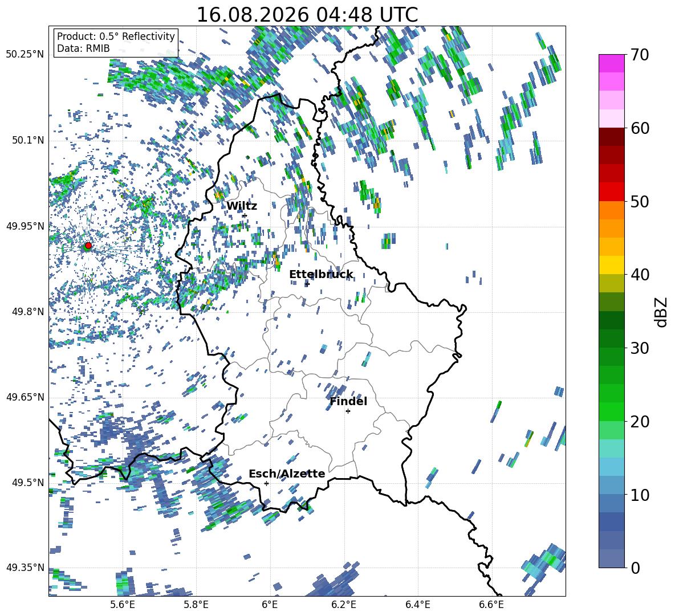The image size is (675, 616).
Task: Select the Ettelbruck city label
Action: [x=321, y=275]
